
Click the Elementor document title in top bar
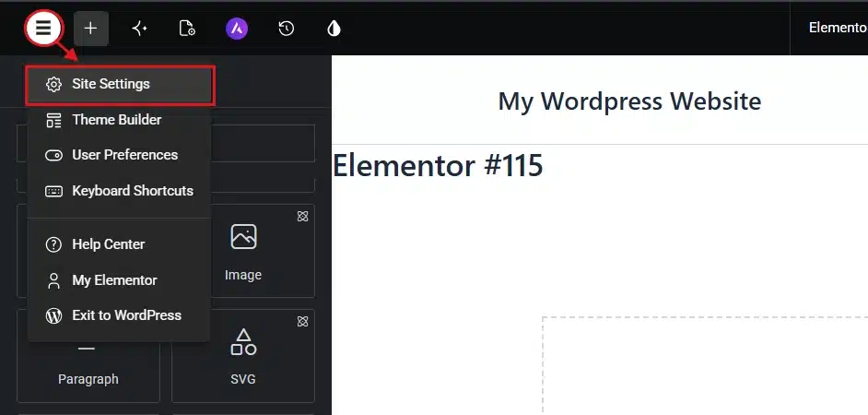[839, 28]
